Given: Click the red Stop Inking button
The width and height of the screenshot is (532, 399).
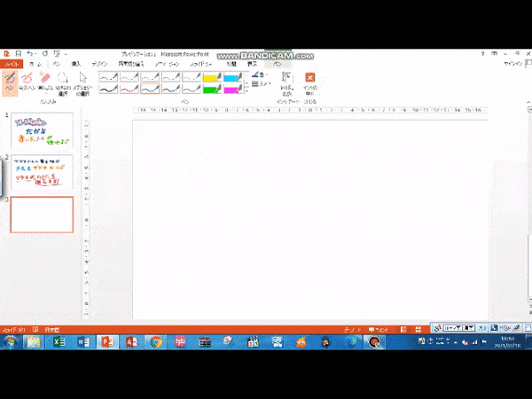Looking at the screenshot, I should pos(310,81).
